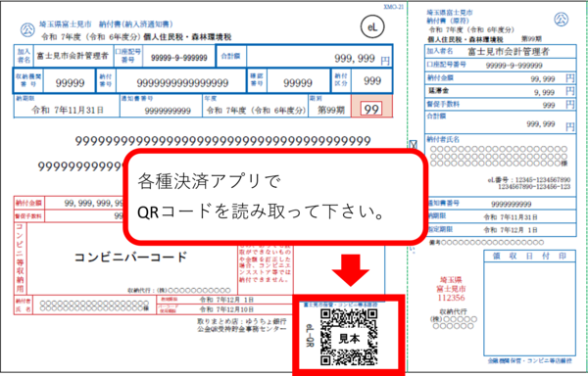Click the eL circular logo
Viewport: 588px width, 376px height.
(372, 27)
